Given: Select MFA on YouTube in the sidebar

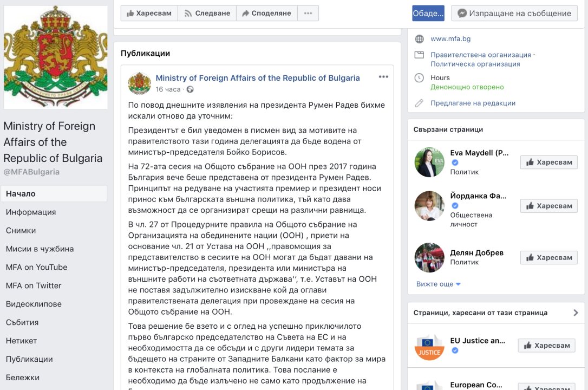Looking at the screenshot, I should [36, 268].
